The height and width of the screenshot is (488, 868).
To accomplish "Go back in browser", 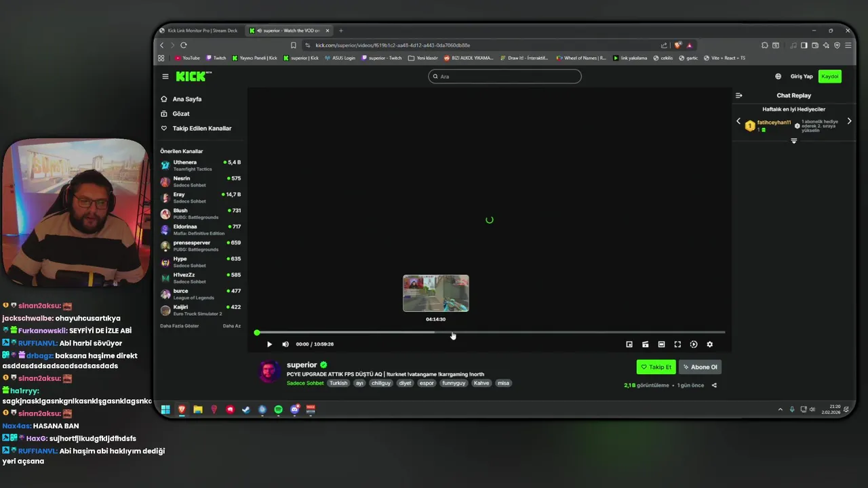I will coord(161,45).
